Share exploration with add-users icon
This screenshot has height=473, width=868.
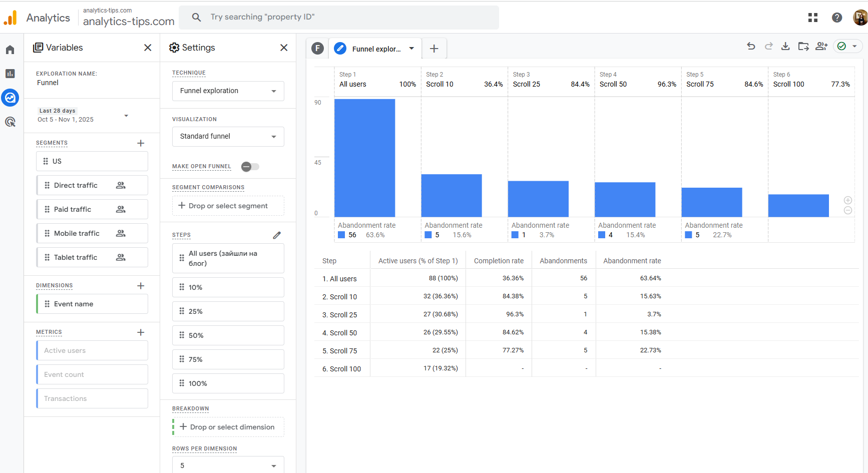pos(821,47)
